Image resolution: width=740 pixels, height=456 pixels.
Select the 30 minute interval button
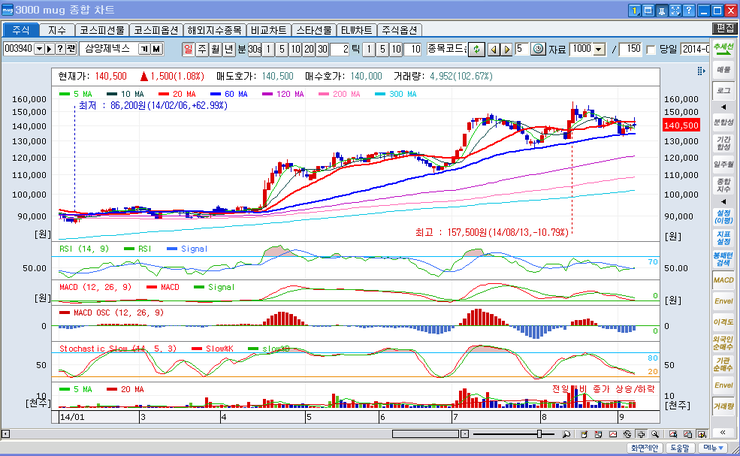coord(322,49)
